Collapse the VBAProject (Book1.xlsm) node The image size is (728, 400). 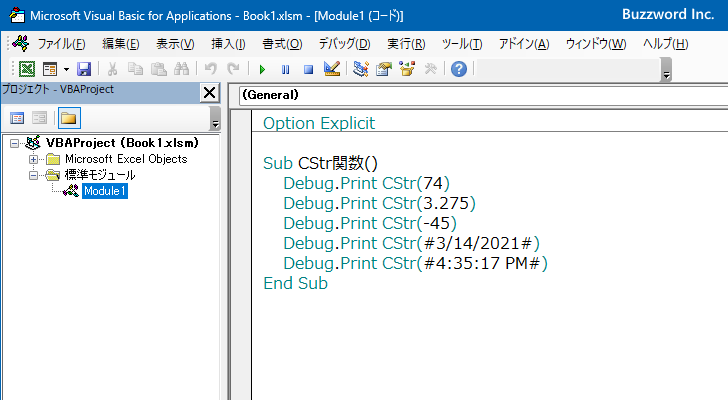14,143
